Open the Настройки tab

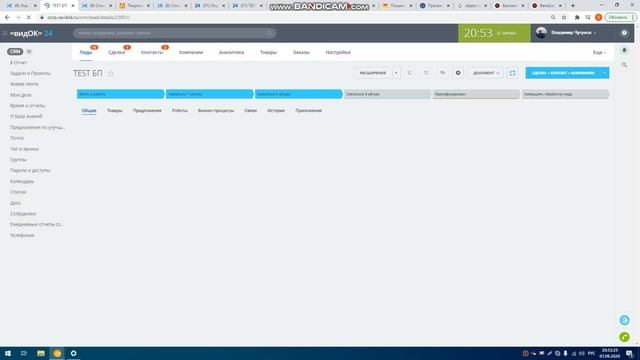coord(338,53)
